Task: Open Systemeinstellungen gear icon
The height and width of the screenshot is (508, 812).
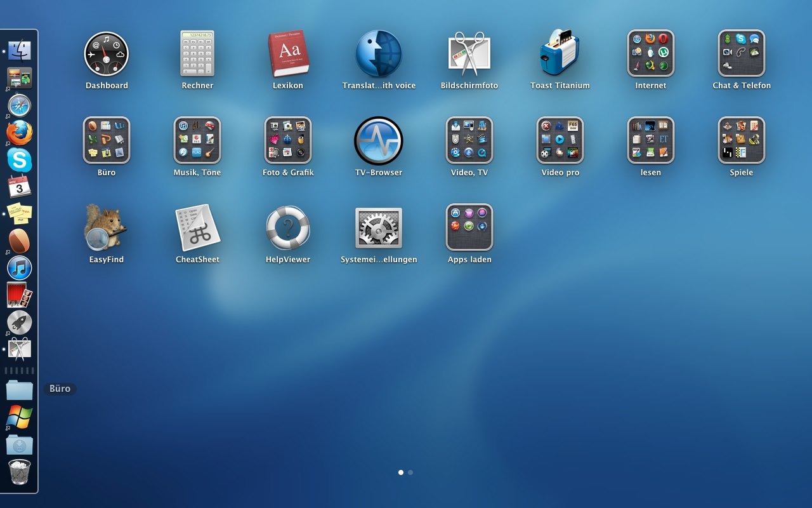Action: (x=379, y=227)
